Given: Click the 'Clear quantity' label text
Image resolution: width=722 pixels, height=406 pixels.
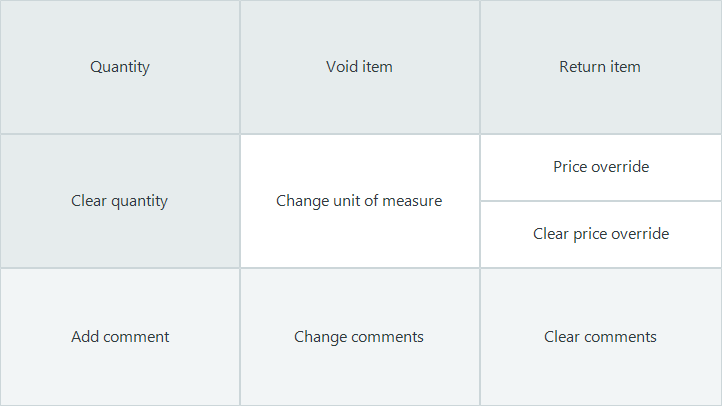Looking at the screenshot, I should (119, 201).
